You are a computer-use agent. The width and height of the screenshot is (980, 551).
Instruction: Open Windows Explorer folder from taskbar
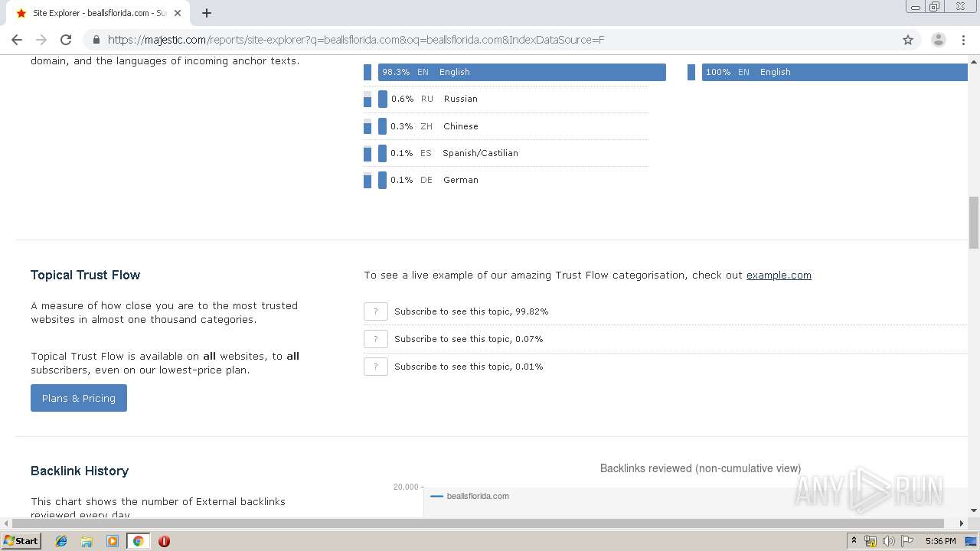[87, 541]
